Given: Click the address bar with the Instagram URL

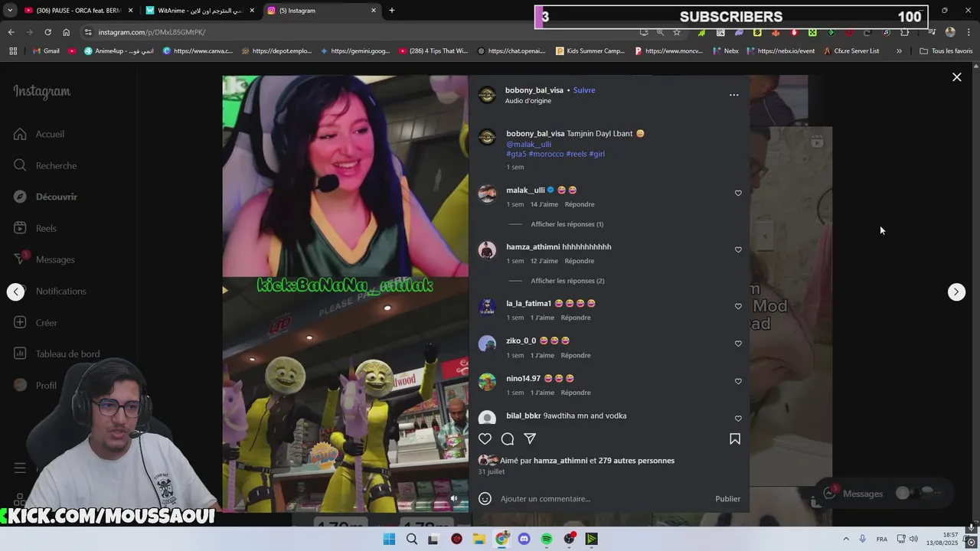Looking at the screenshot, I should (360, 32).
